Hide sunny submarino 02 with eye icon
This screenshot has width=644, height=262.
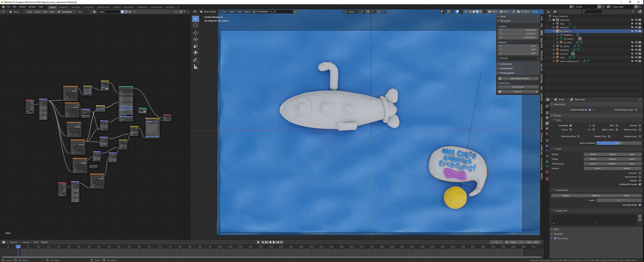pos(636,61)
